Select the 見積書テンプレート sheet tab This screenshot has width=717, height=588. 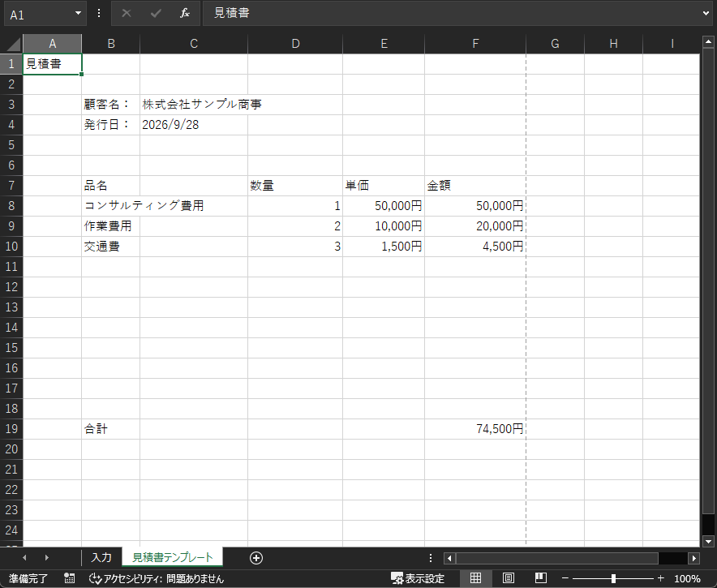click(x=173, y=557)
